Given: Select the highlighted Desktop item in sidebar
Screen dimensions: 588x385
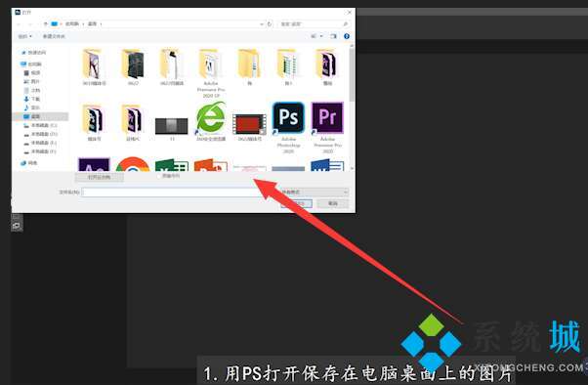Looking at the screenshot, I should 40,116.
